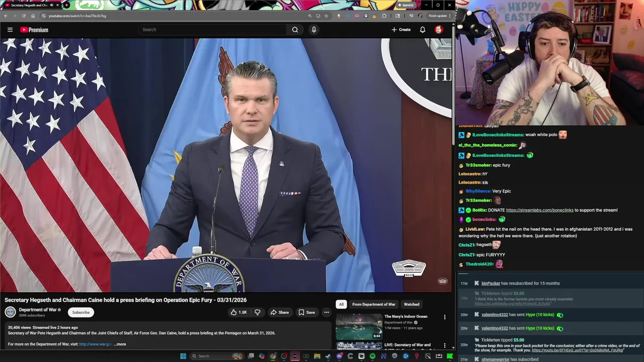Open Task View on the taskbar
644x362 pixels.
[251, 356]
